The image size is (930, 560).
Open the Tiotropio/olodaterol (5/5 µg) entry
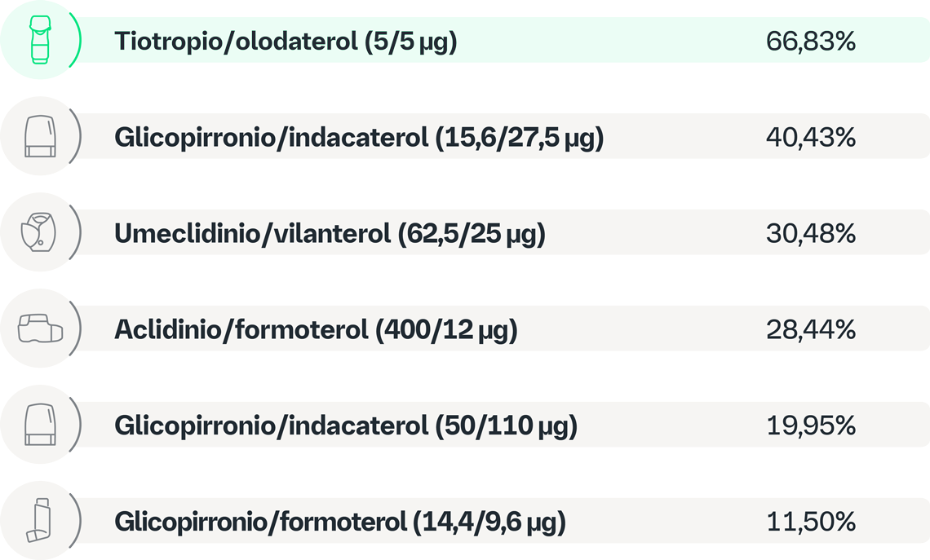point(286,41)
